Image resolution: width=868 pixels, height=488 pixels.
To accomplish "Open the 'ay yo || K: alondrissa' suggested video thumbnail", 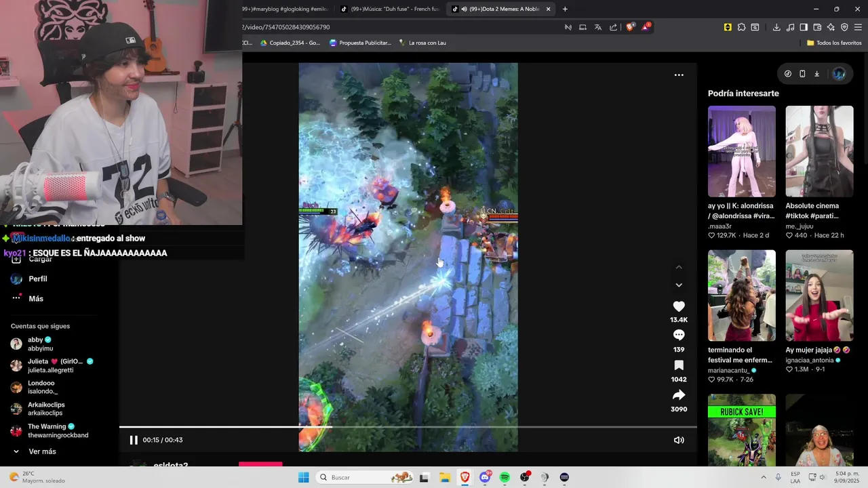I will point(742,151).
